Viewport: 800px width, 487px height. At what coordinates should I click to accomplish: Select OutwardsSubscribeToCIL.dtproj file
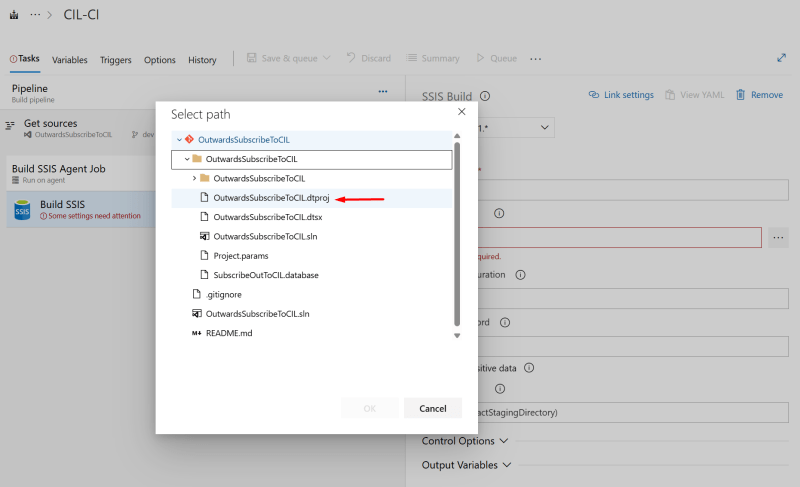[x=312, y=198]
